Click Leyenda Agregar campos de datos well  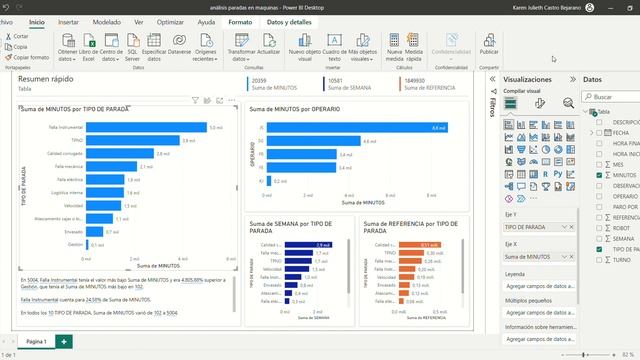(x=540, y=286)
